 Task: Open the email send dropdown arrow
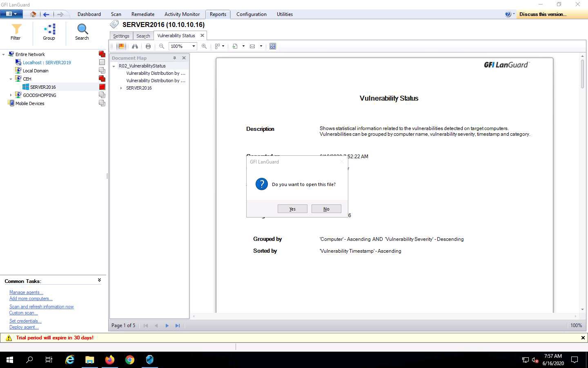[x=261, y=46]
